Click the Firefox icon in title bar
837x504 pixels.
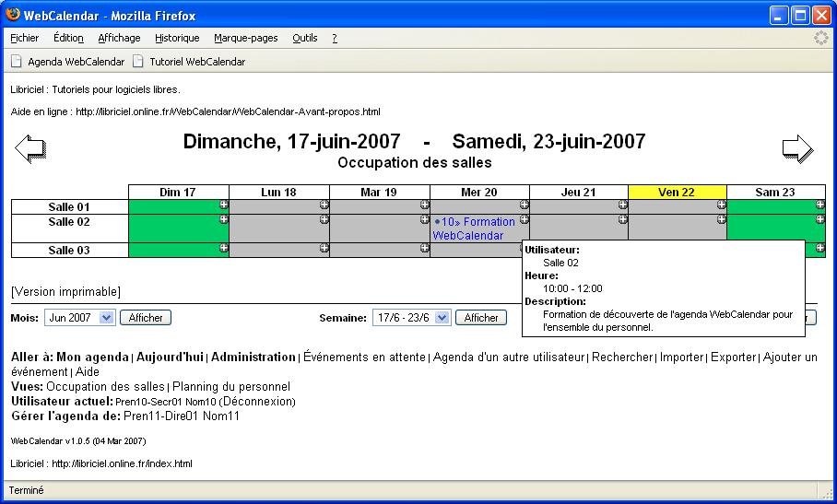click(x=13, y=15)
